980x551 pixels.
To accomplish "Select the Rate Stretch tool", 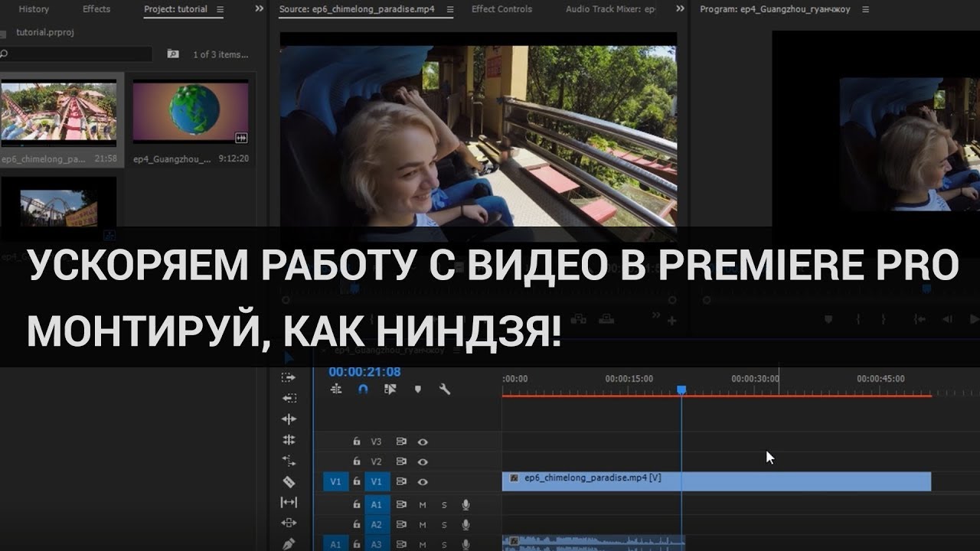I will 289,461.
